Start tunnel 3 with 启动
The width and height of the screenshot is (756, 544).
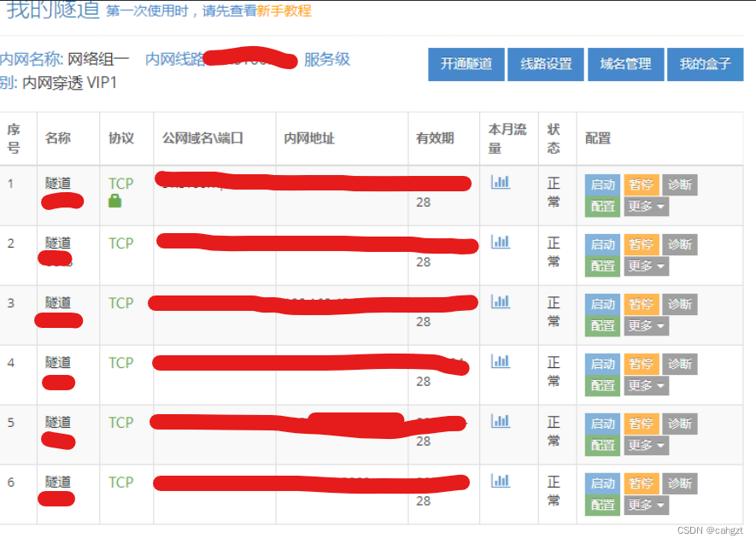pyautogui.click(x=603, y=304)
